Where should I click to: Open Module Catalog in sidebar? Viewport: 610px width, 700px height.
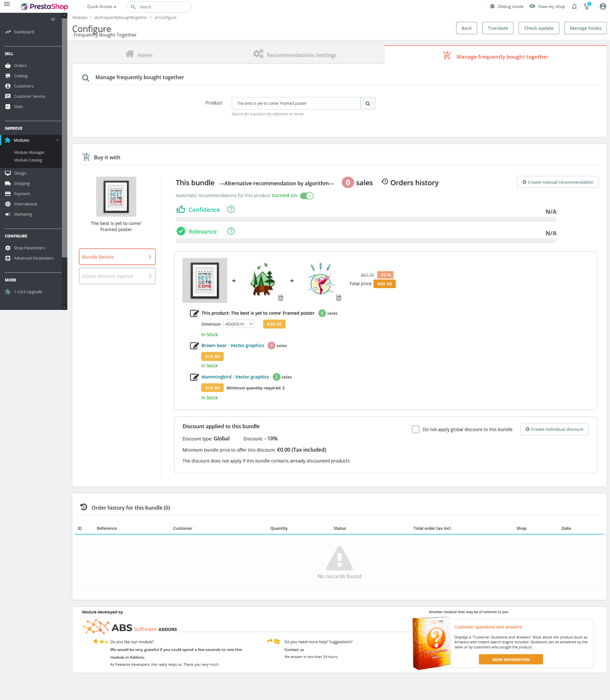coord(28,160)
